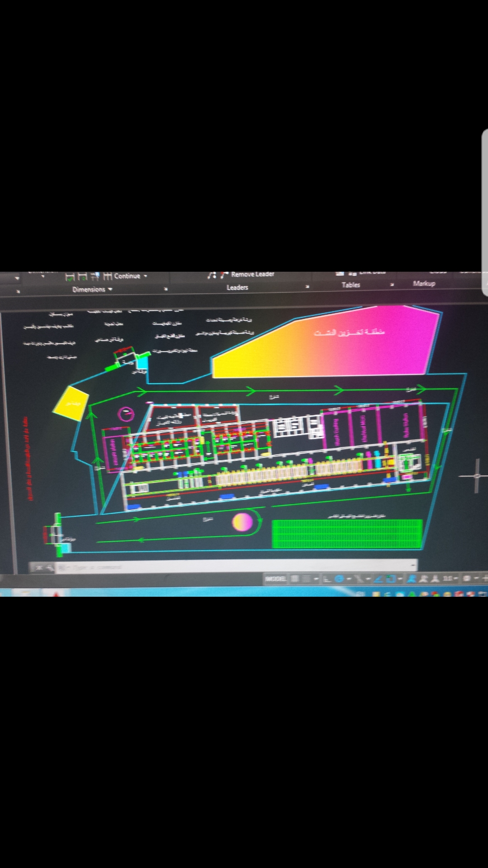Click the first dimension tool icon left of Continue

click(70, 276)
